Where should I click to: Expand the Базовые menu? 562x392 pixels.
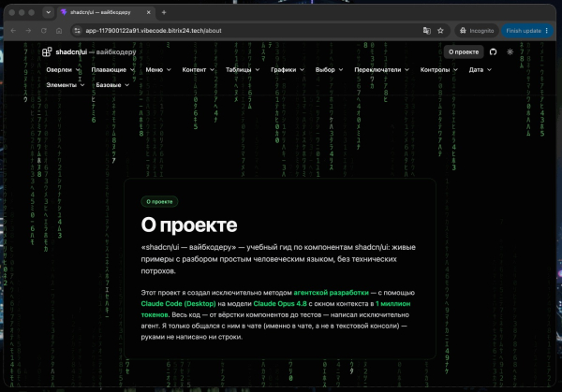pos(112,85)
